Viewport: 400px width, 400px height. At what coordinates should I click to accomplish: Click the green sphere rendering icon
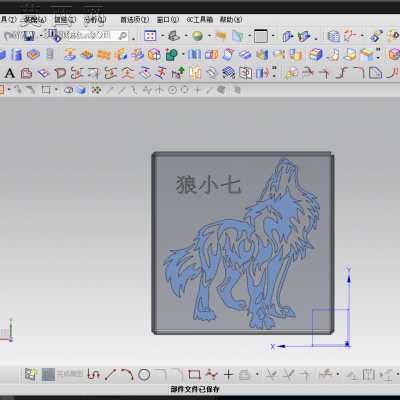[x=197, y=36]
